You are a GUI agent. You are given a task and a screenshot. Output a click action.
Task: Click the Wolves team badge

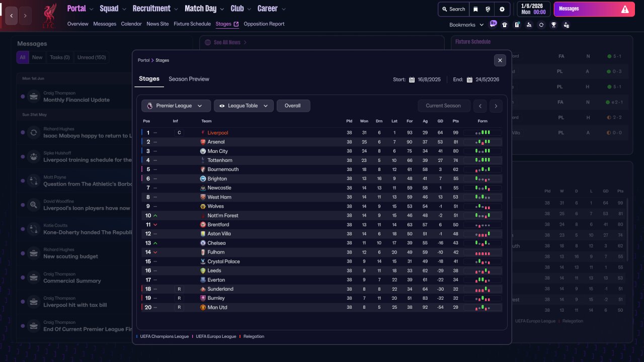point(203,206)
